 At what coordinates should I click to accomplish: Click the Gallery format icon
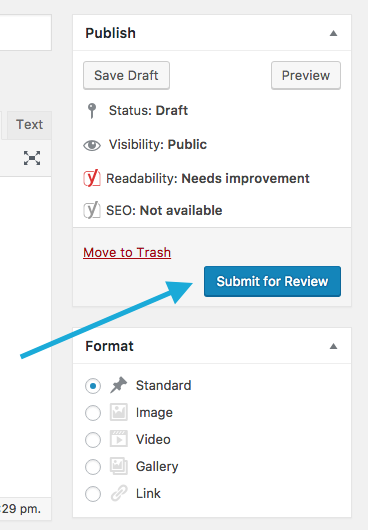(x=119, y=466)
